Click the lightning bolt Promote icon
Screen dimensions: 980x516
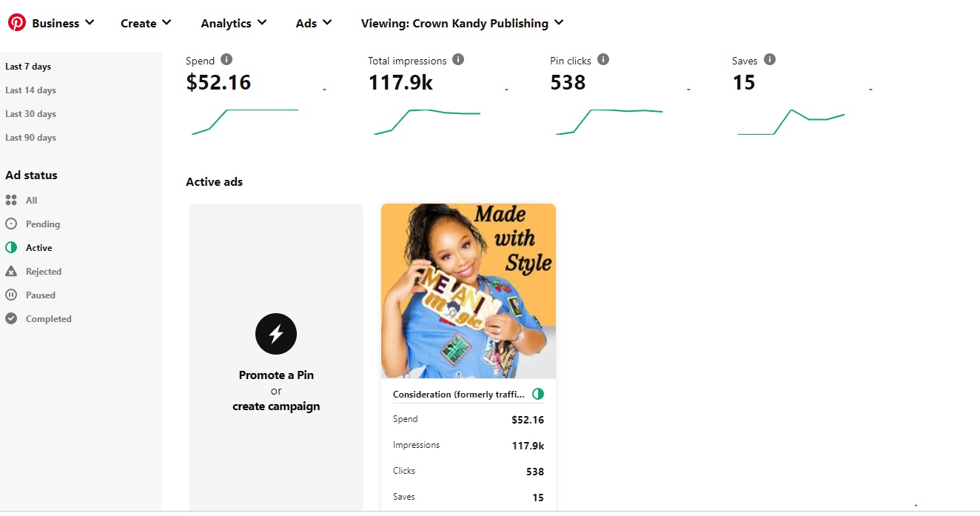[276, 334]
